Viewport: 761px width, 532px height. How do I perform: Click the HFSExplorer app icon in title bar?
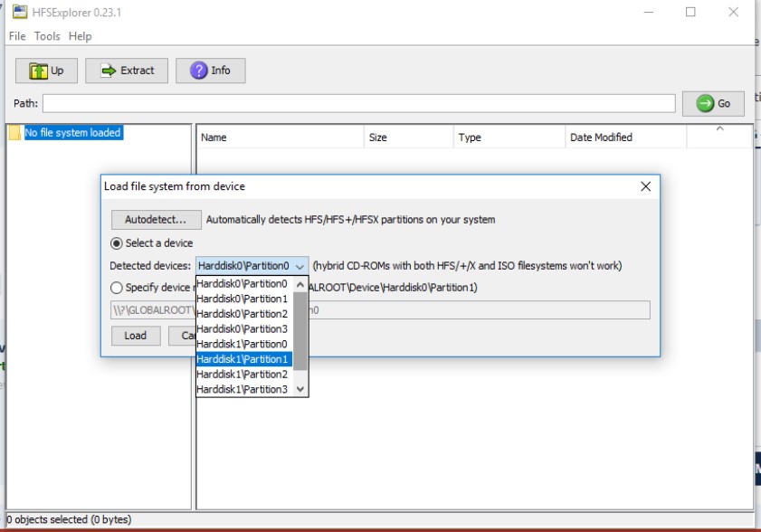20,12
